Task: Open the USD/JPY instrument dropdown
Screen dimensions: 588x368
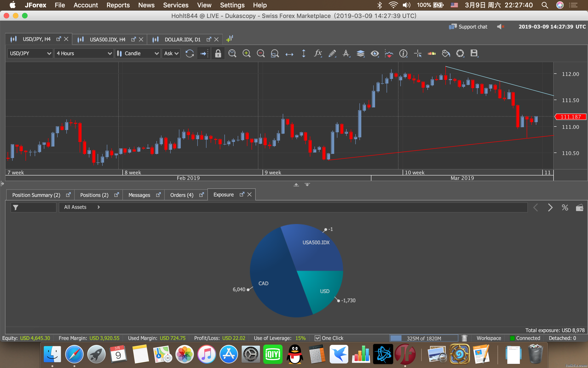Action: (30, 54)
